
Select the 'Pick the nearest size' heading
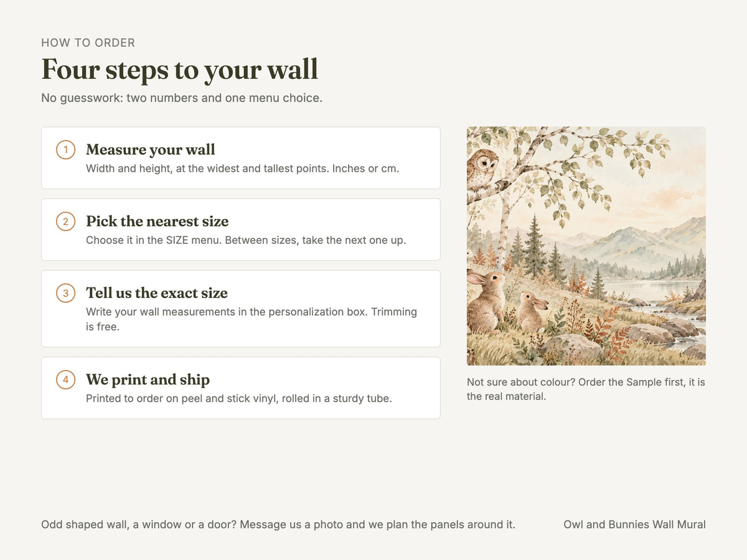click(157, 222)
